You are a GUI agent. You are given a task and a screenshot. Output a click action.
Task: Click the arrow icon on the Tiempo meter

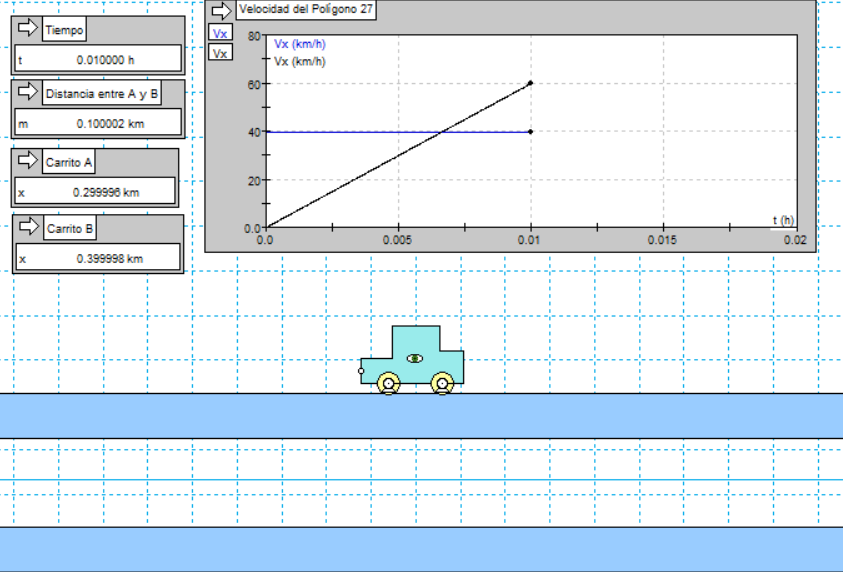click(28, 29)
